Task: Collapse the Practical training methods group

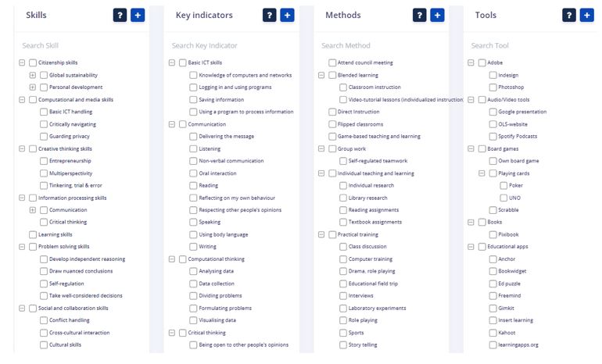Action: coord(321,234)
